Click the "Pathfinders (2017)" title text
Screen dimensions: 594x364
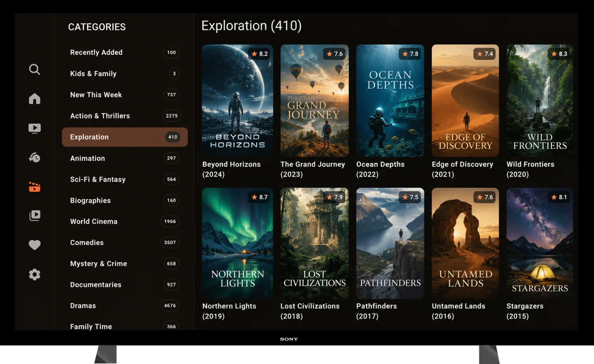point(376,311)
